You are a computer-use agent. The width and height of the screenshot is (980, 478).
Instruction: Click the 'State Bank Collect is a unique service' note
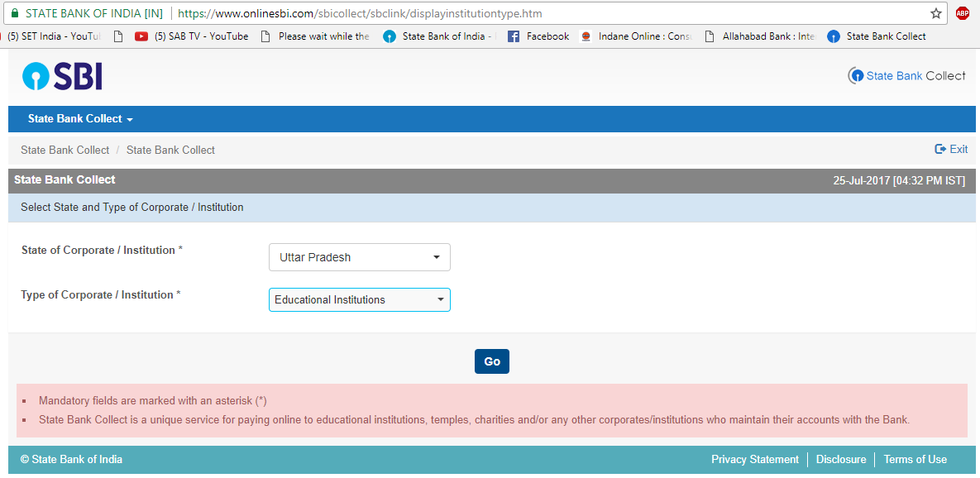tap(475, 419)
